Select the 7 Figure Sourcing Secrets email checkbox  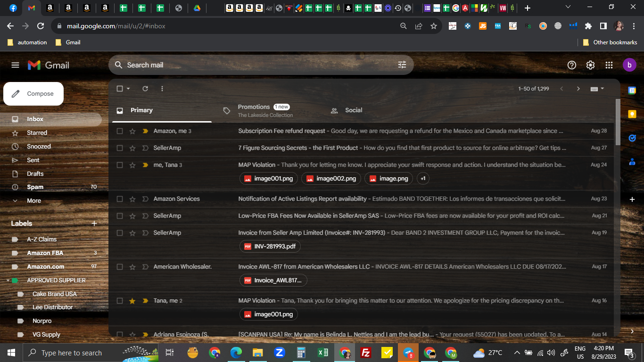120,148
